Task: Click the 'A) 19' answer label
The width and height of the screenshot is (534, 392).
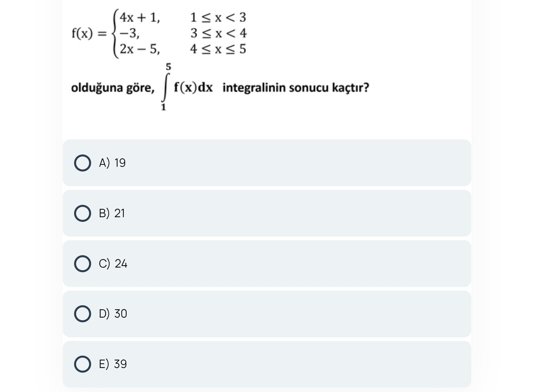Action: pyautogui.click(x=112, y=163)
